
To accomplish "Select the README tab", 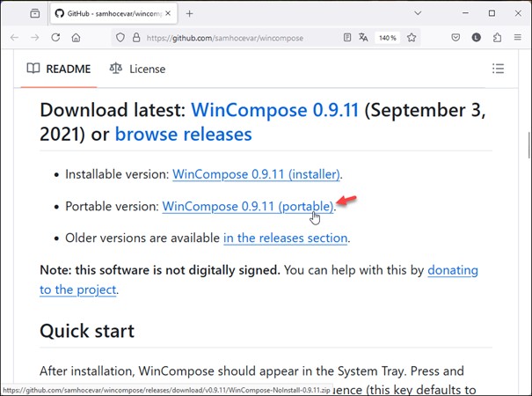I will coord(59,69).
